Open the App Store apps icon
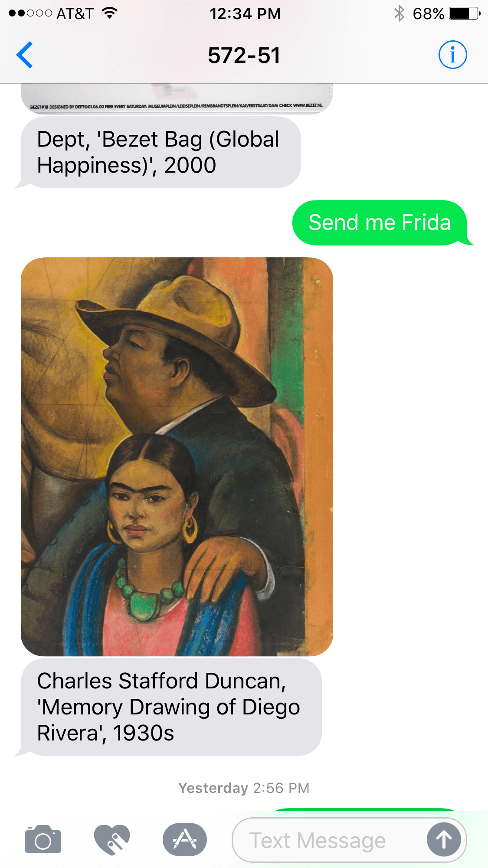488x868 pixels. pos(185,840)
